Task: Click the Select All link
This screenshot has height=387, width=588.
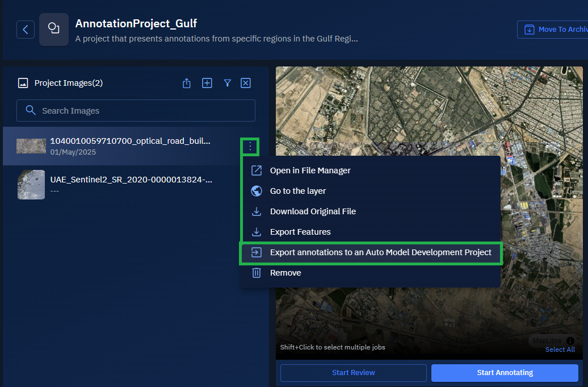Action: point(560,349)
